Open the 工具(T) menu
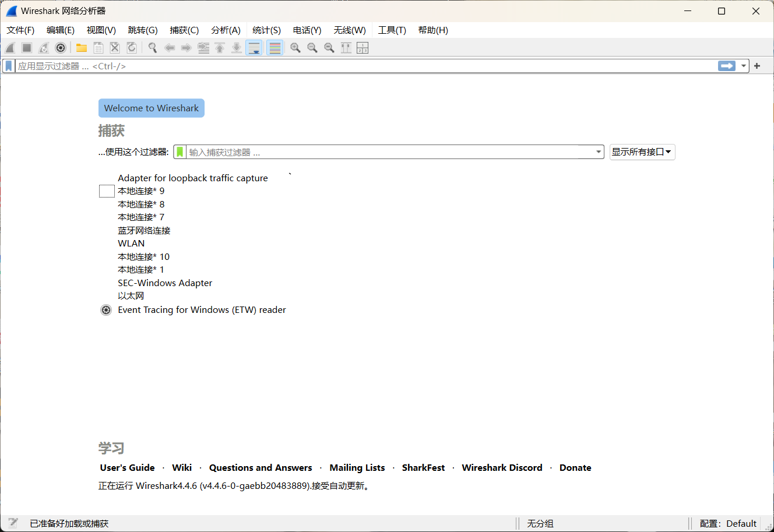 tap(392, 30)
